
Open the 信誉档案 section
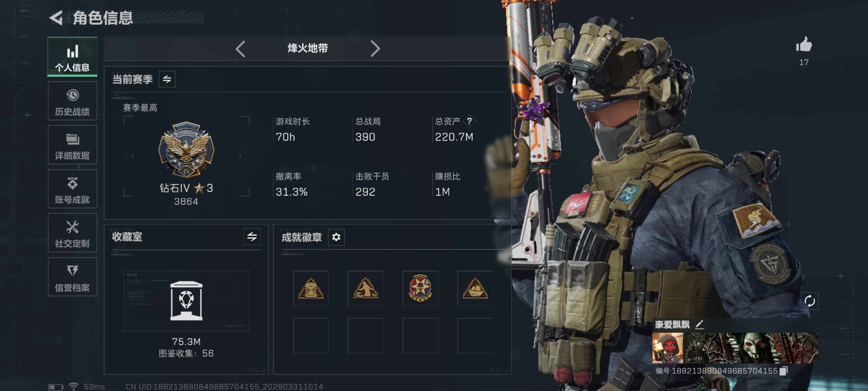click(x=72, y=277)
